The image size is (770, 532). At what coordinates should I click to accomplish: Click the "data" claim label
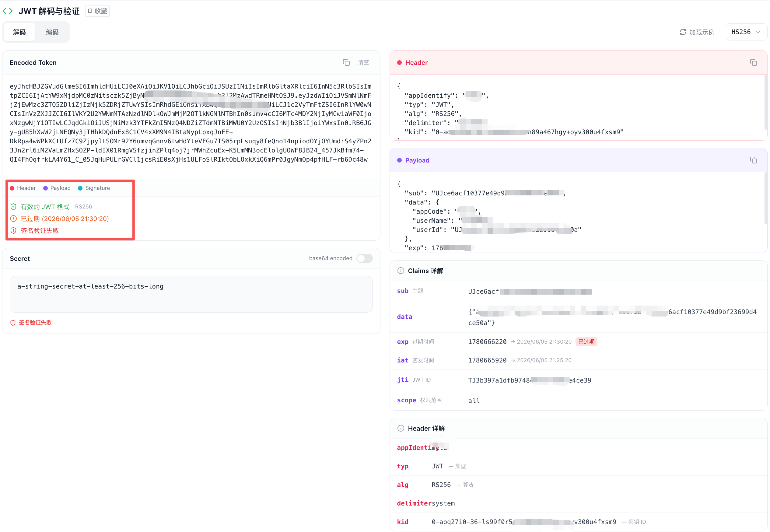coord(404,317)
